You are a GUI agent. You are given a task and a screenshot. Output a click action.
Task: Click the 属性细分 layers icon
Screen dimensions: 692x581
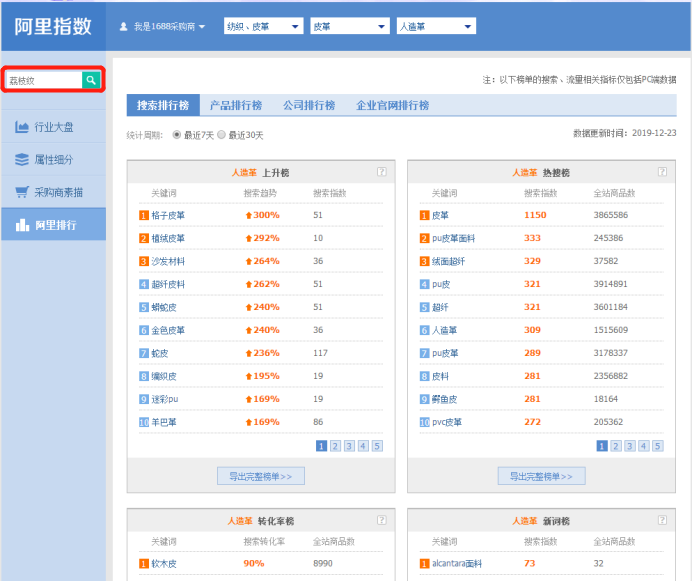[22, 159]
